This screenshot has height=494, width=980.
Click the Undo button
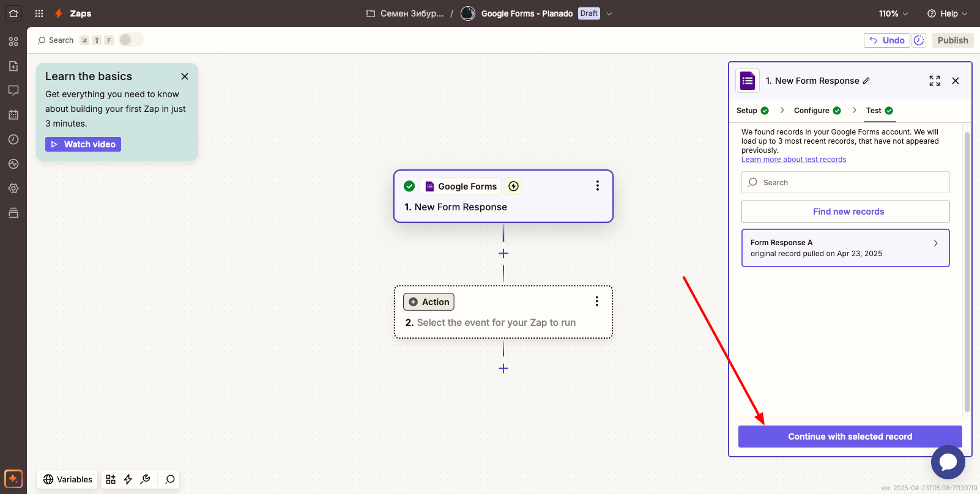887,40
